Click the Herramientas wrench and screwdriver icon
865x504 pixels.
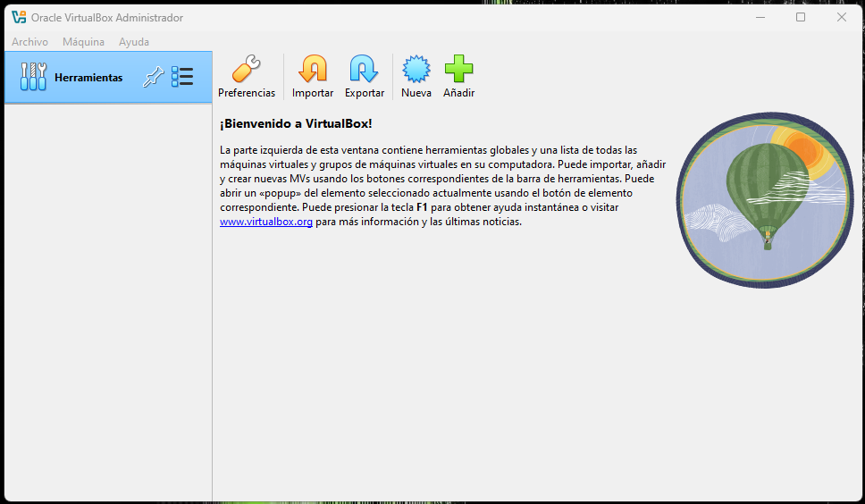[x=33, y=78]
